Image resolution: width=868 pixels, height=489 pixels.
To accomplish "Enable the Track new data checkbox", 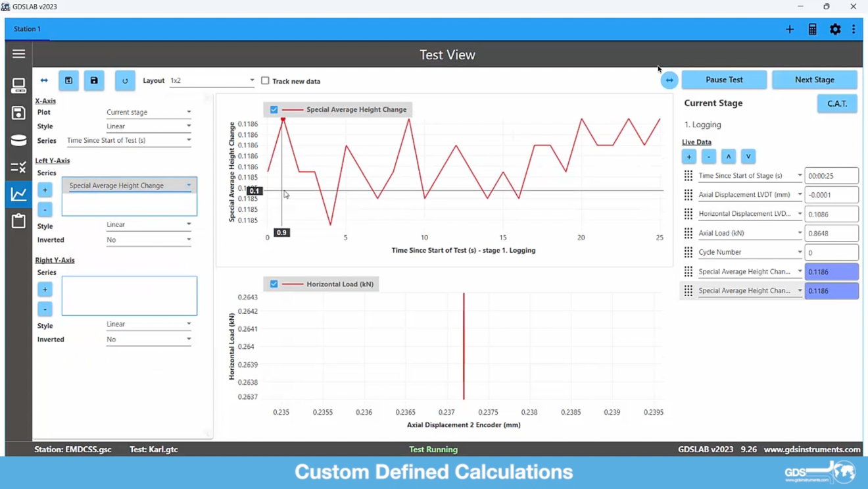I will (265, 81).
